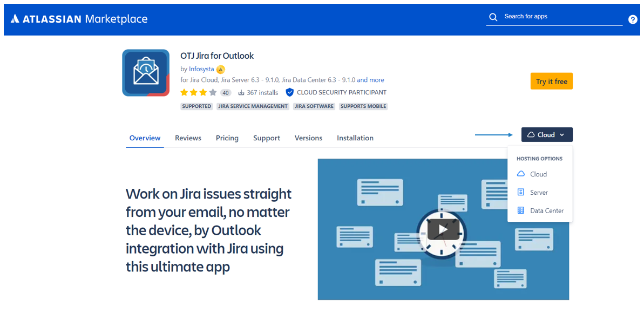Click the Infosysta partner badge icon
644x327 pixels.
[x=221, y=70]
